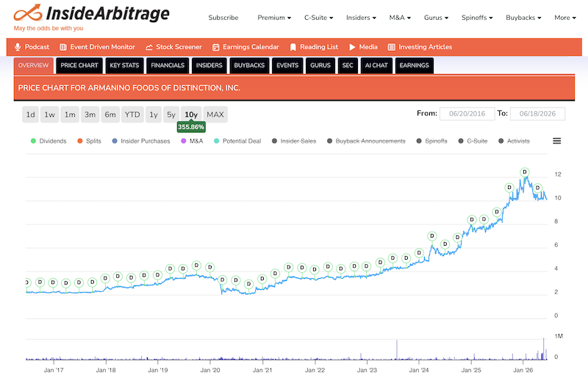Click the Media play icon
Image resolution: width=588 pixels, height=381 pixels.
[x=352, y=47]
